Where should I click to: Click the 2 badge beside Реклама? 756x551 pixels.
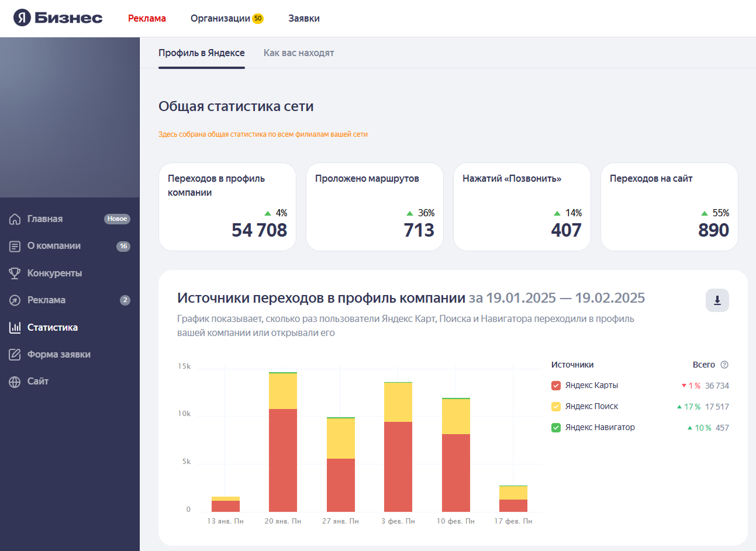125,300
